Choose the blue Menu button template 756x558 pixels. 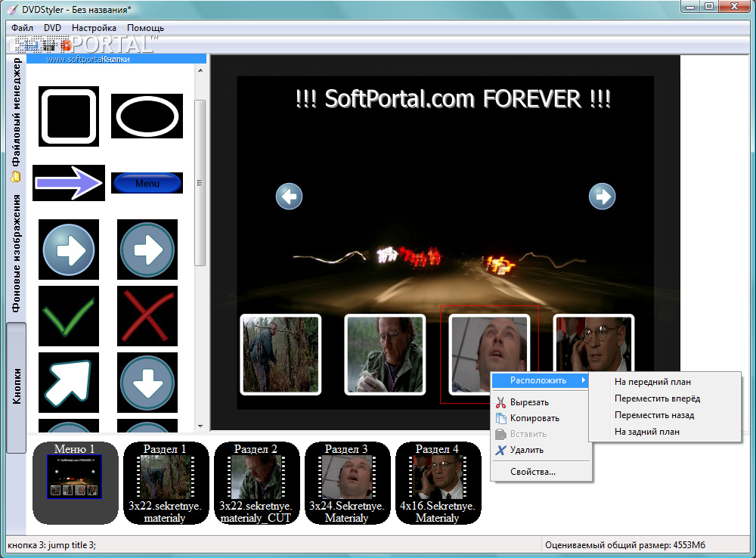147,183
